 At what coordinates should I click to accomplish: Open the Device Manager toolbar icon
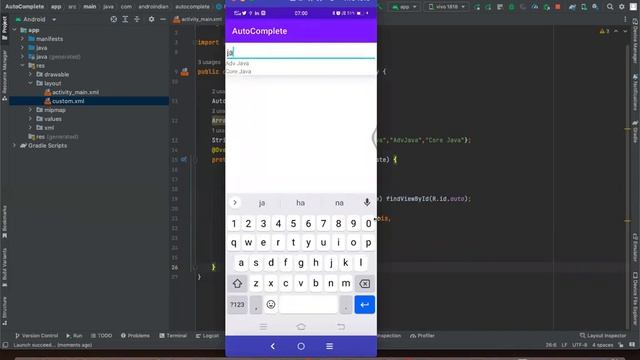584,7
